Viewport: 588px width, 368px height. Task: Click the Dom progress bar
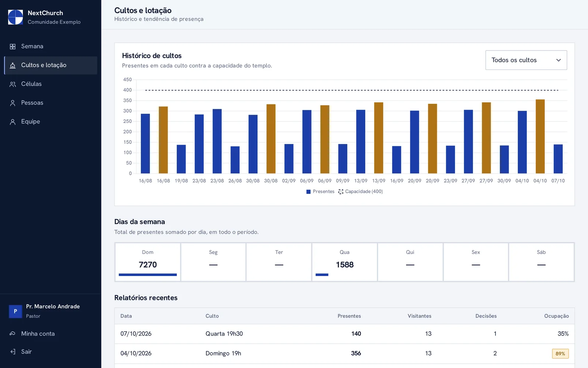148,275
